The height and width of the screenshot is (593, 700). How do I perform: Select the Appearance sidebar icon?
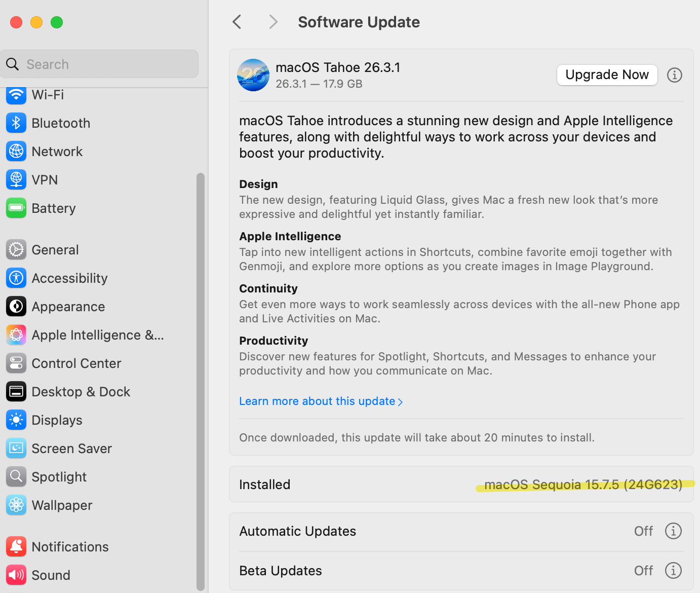pyautogui.click(x=16, y=307)
